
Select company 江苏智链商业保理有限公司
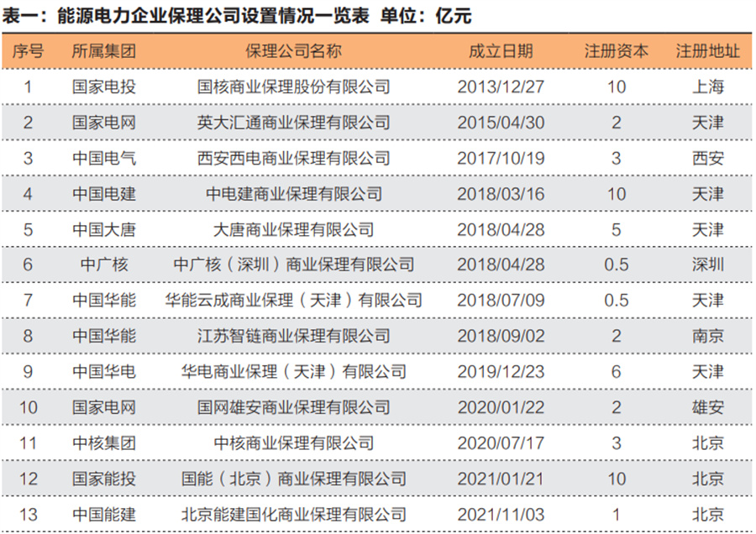tap(293, 336)
